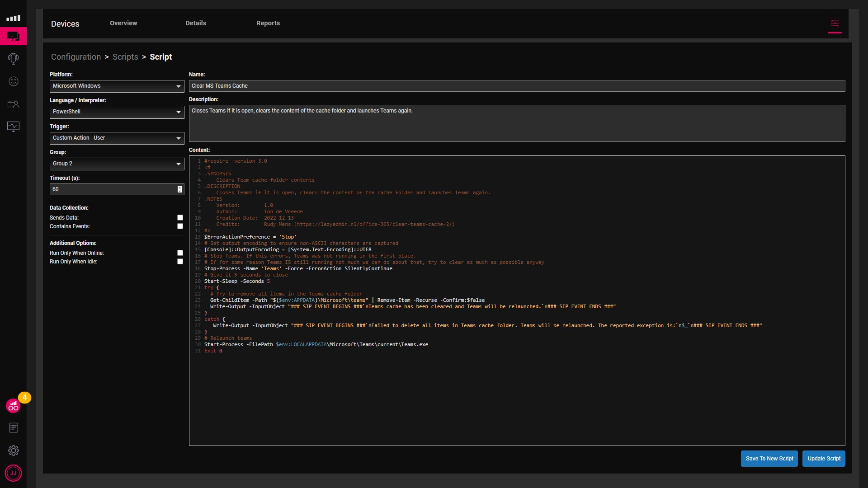Screen dimensions: 868x488
Task: Enable Run Only When Idle
Action: [180, 262]
